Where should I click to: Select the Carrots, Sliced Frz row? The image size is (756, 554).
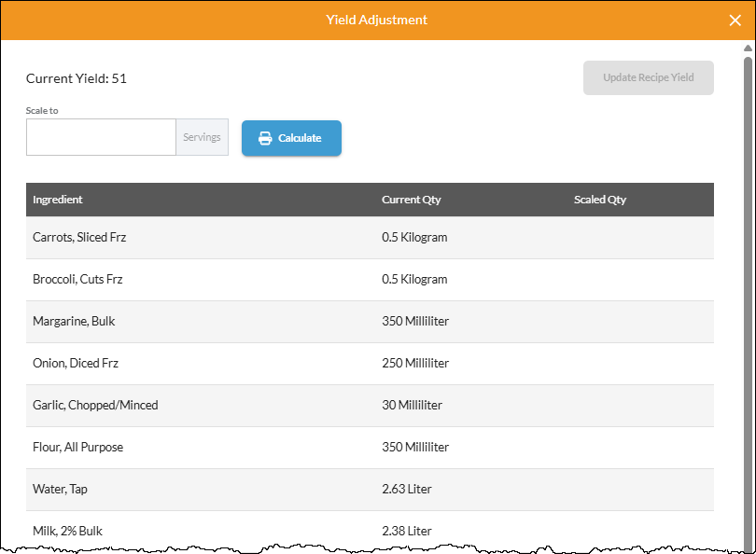[370, 238]
